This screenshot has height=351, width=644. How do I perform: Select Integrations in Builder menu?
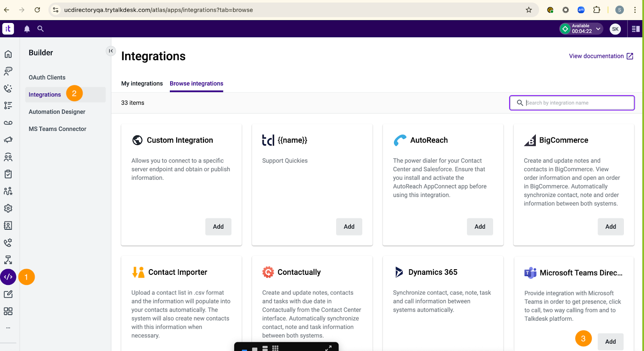[x=45, y=95]
